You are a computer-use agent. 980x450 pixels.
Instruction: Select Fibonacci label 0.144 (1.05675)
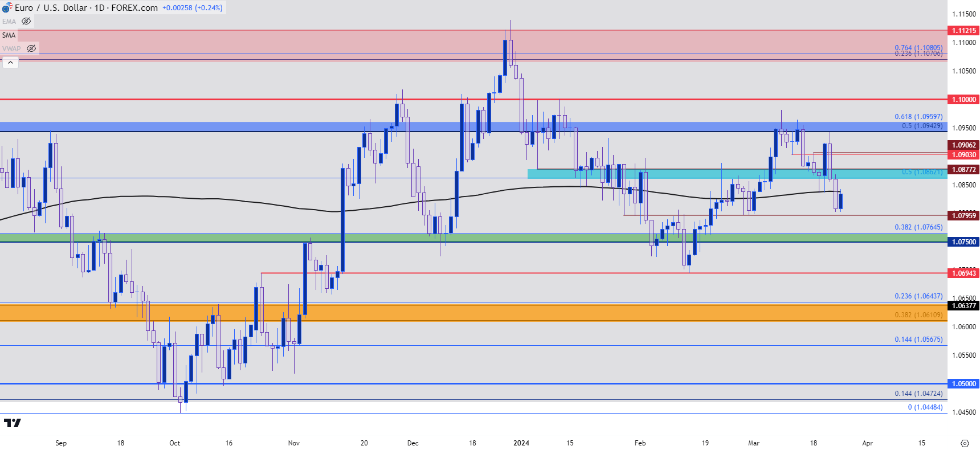[918, 339]
